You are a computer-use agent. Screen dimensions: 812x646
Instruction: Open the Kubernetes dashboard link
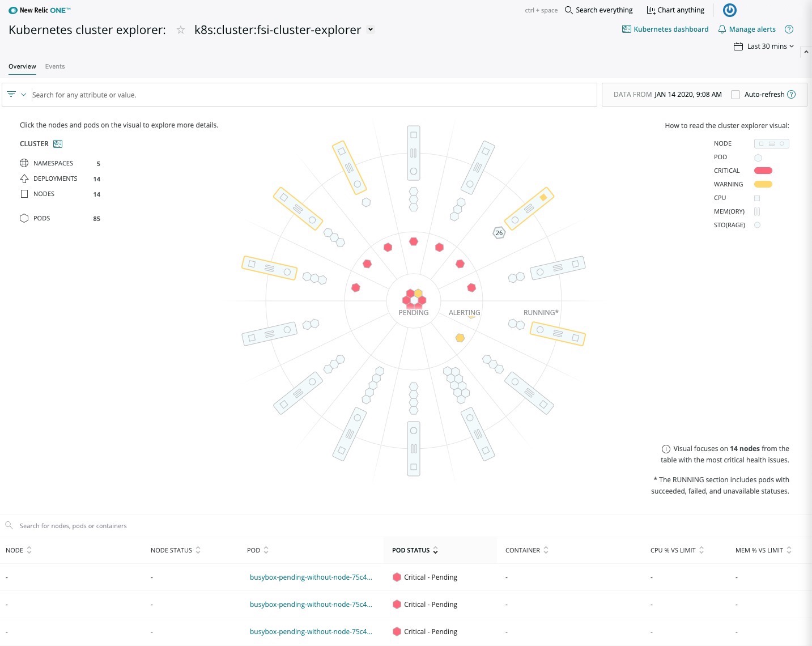click(x=665, y=29)
